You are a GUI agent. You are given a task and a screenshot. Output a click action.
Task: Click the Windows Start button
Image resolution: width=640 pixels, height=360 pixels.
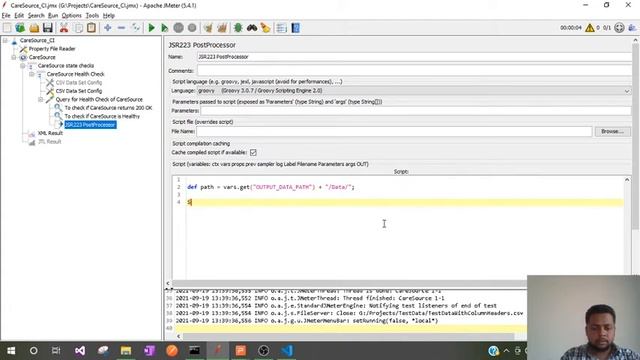coord(11,351)
